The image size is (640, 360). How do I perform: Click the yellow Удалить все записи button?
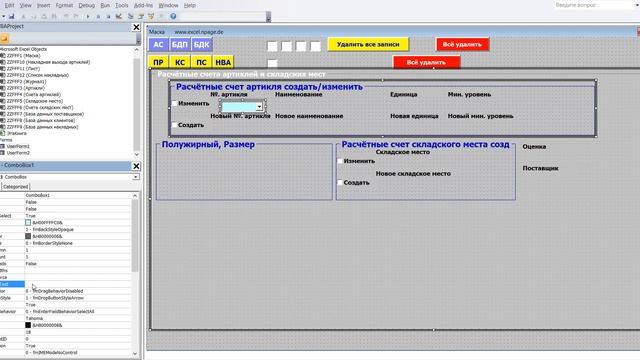pyautogui.click(x=368, y=44)
